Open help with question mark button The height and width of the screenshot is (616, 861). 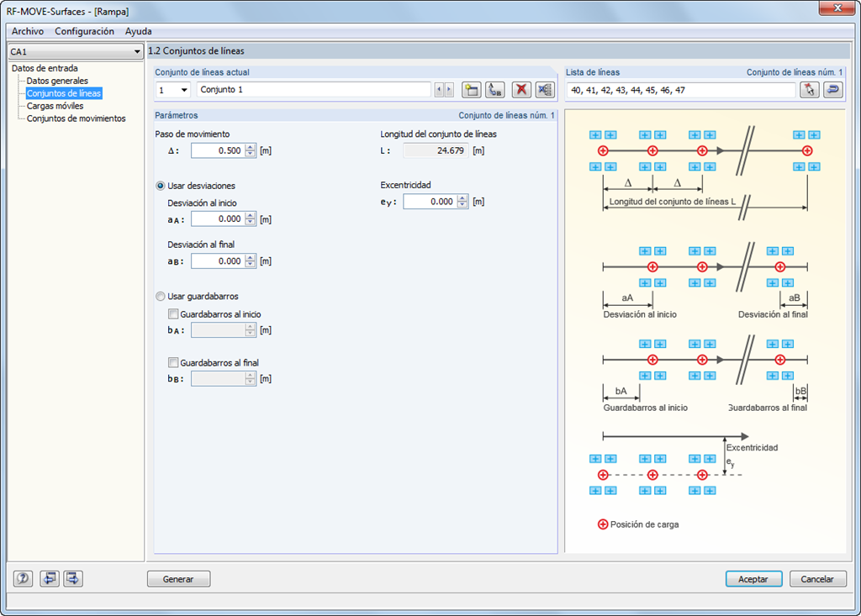tap(23, 579)
